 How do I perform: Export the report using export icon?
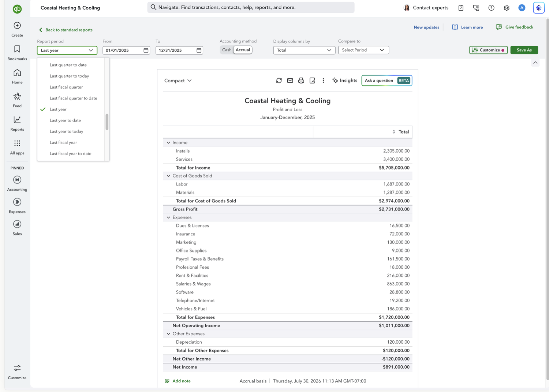[312, 81]
